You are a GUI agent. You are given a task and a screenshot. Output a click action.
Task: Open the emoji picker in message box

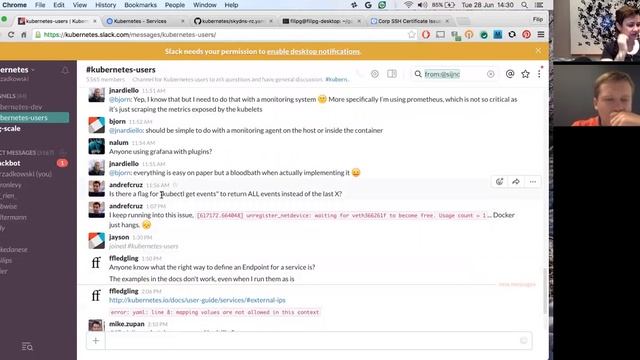coord(524,340)
